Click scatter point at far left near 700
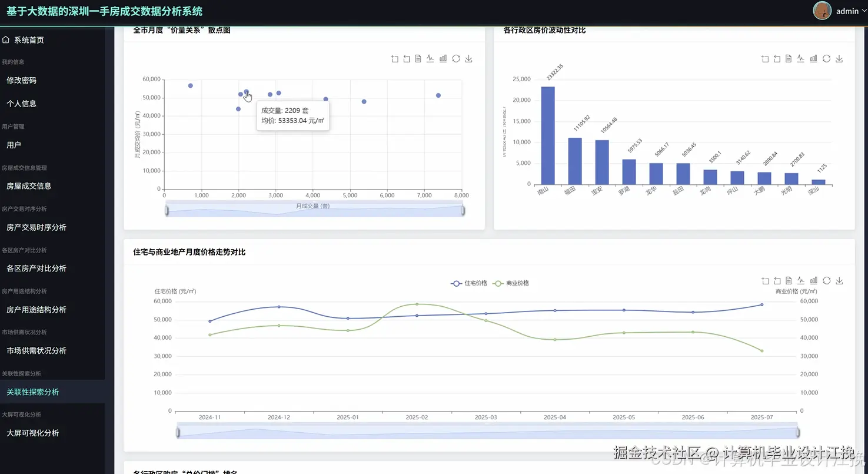The width and height of the screenshot is (868, 474). click(x=191, y=86)
